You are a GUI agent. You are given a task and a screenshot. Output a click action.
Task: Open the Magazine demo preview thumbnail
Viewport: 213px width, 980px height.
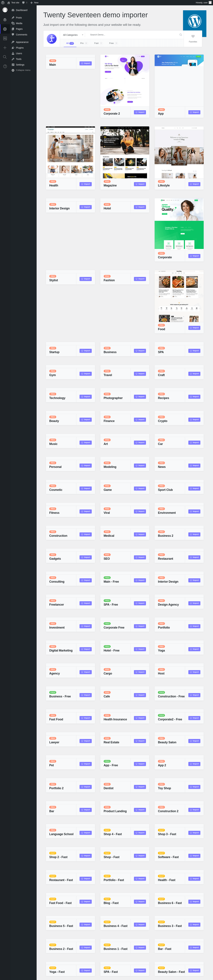click(125, 152)
